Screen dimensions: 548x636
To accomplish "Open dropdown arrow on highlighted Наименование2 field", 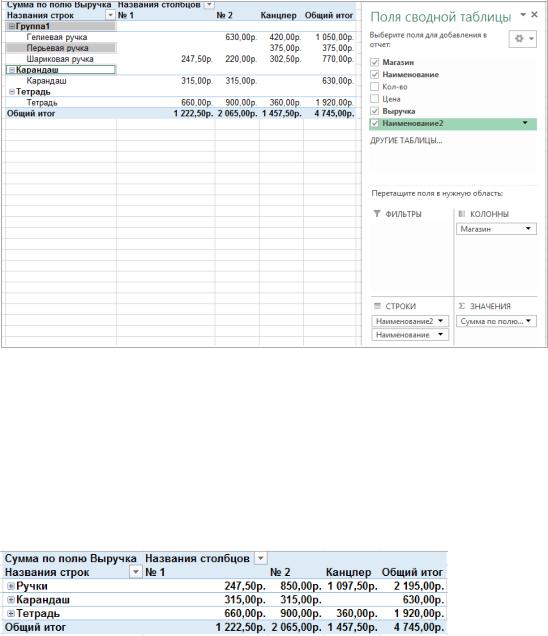I will tap(525, 123).
